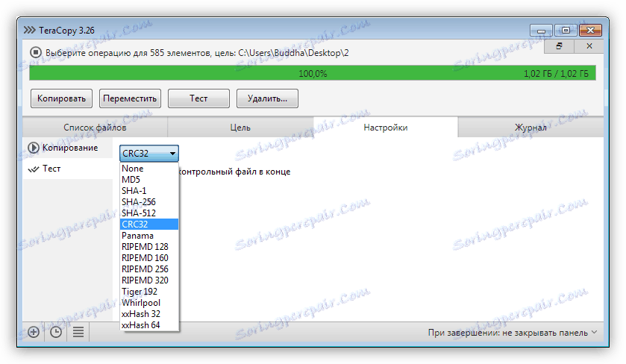Choose Tiger 192 in the hash list
This screenshot has width=626, height=364.
click(x=149, y=292)
